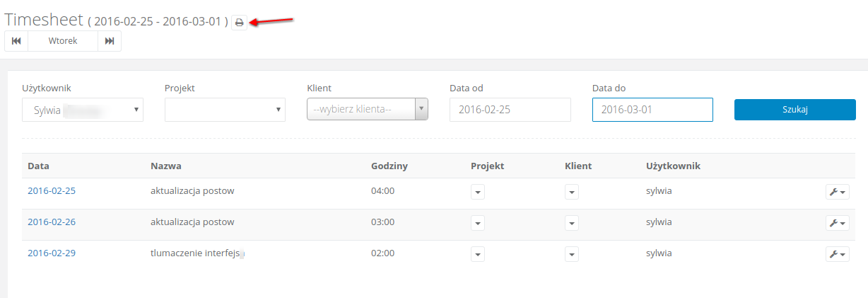Viewport: 868px width, 298px height.
Task: Expand Projekt dropdown in 2016-02-26 row
Action: point(478,223)
